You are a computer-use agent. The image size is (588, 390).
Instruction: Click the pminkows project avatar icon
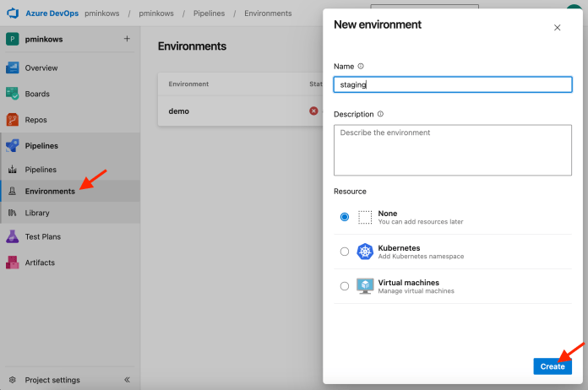(x=13, y=39)
